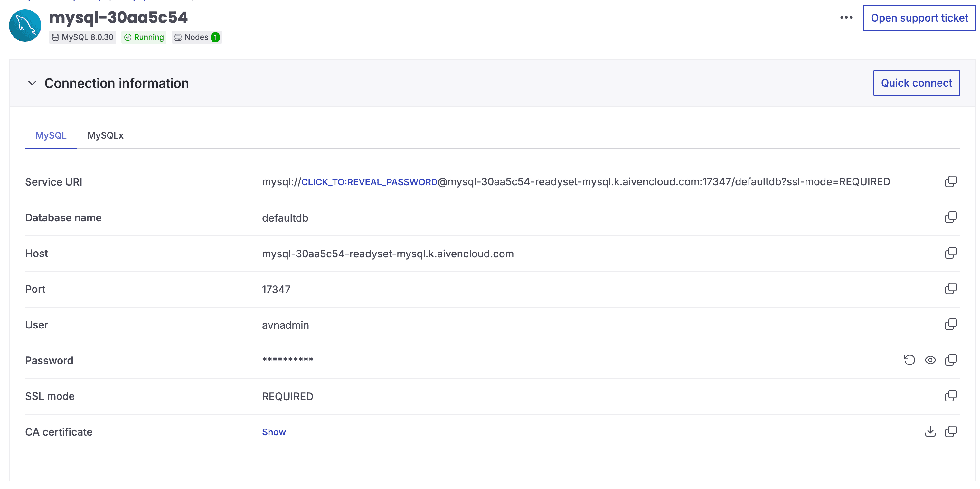980x489 pixels.
Task: Click the Service URI label
Action: pyautogui.click(x=54, y=182)
